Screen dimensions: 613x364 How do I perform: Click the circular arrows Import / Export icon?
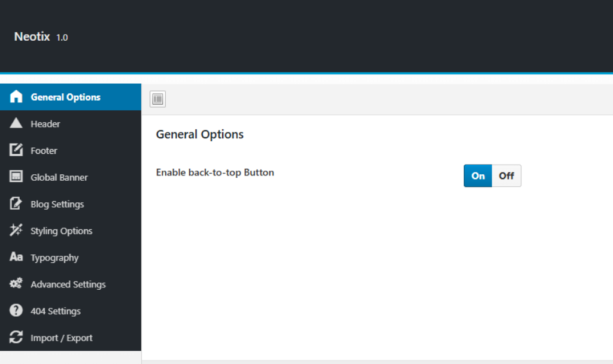tap(16, 338)
